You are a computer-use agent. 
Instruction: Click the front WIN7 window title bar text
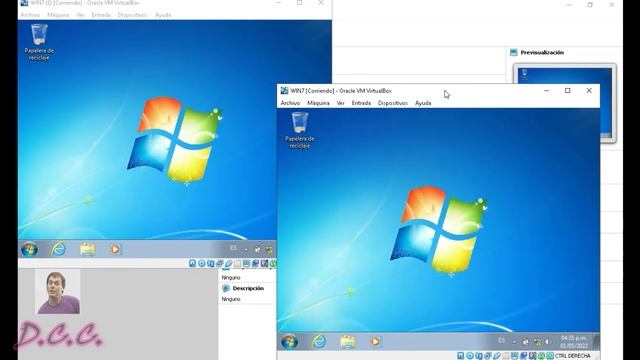(x=341, y=91)
